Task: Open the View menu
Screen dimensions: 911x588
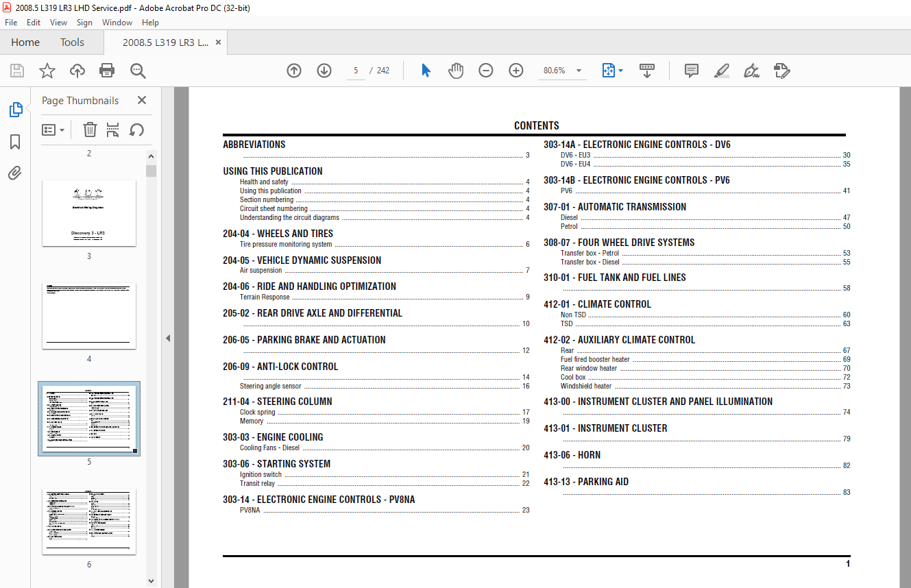Action: tap(59, 23)
